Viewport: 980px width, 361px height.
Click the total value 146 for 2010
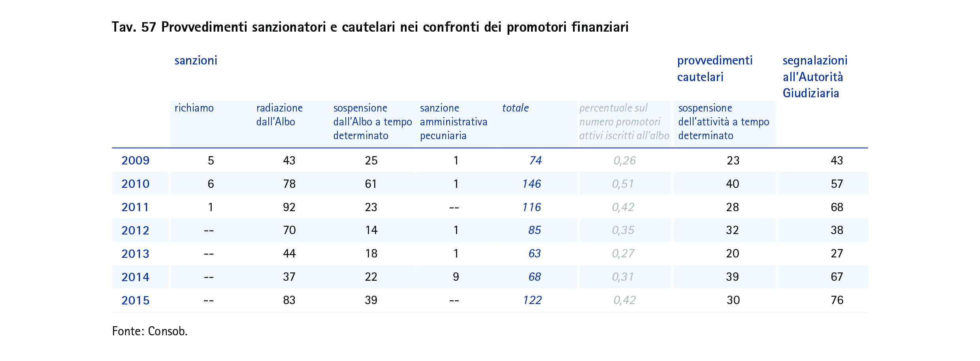coord(531,184)
